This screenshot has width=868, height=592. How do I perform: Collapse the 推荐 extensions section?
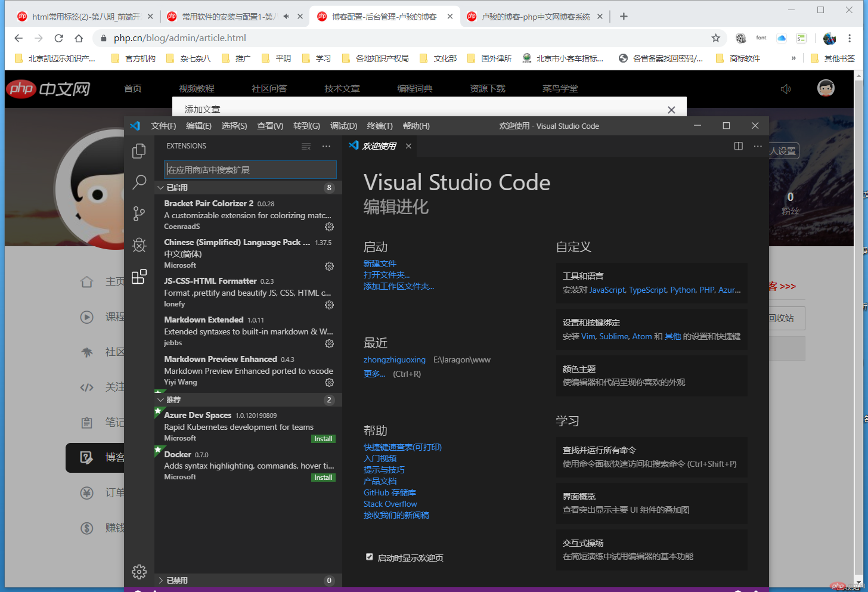pos(248,400)
